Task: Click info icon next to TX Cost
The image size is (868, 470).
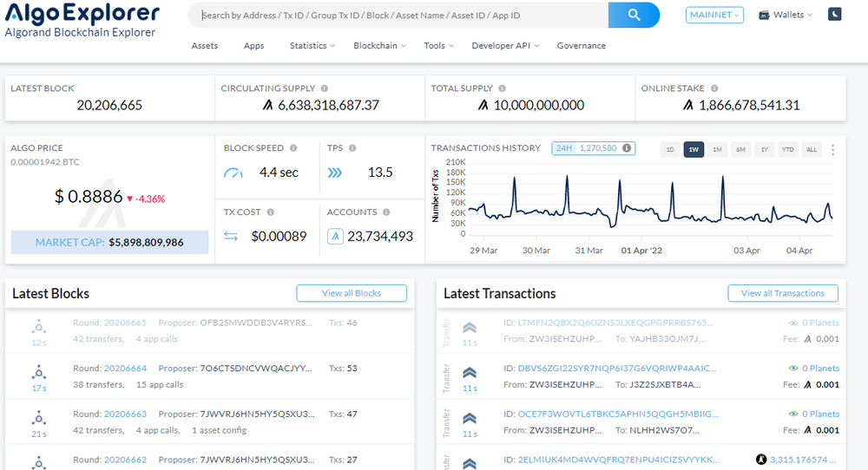Action: [x=271, y=212]
